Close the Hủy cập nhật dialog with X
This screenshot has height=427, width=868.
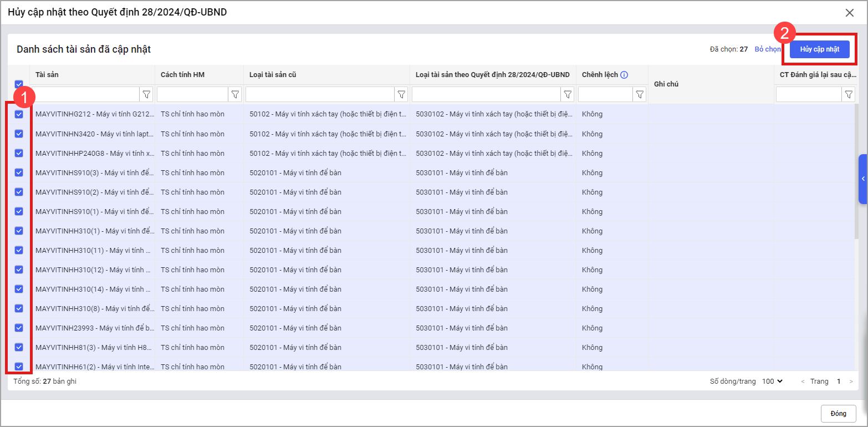coord(849,13)
